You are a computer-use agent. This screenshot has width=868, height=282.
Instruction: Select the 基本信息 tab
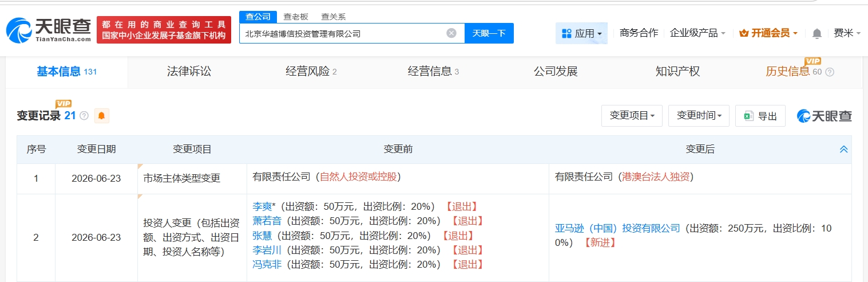point(67,72)
